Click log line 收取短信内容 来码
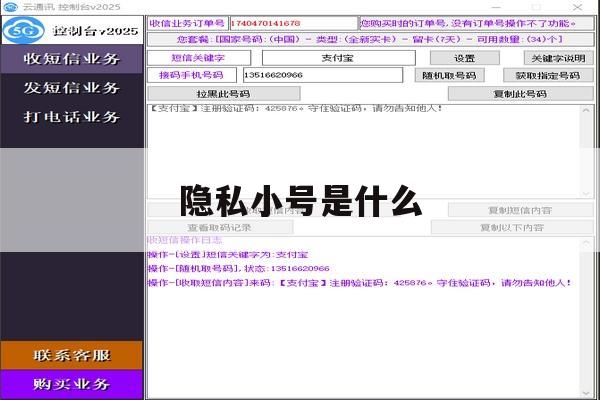 (360, 283)
